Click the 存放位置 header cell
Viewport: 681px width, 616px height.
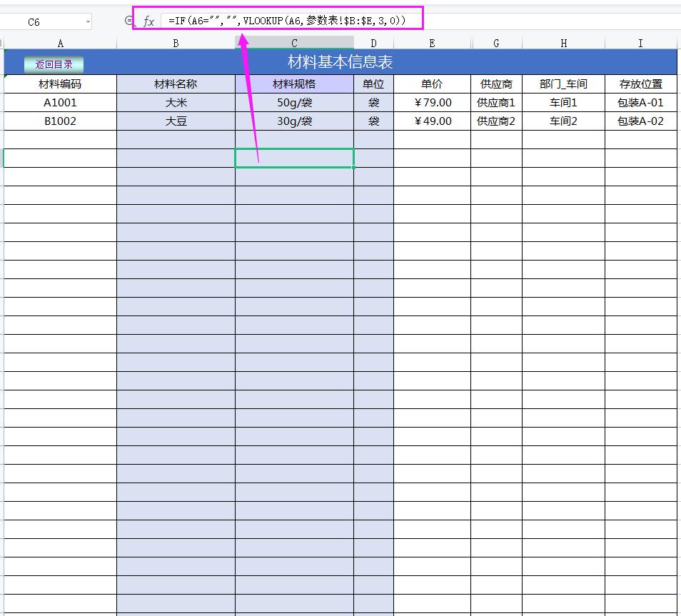[641, 84]
